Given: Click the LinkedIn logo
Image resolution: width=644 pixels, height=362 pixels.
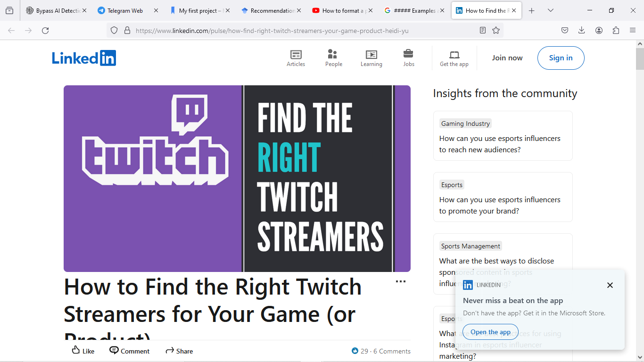Looking at the screenshot, I should point(84,58).
